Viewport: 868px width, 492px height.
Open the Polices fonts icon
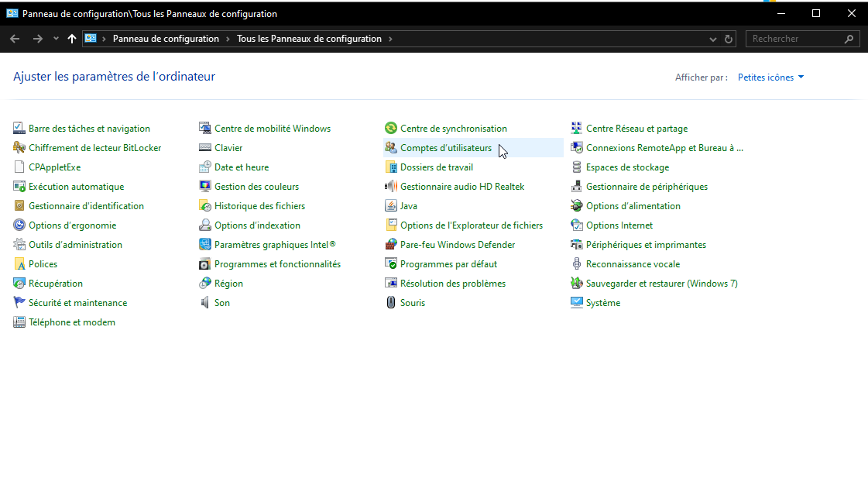click(19, 264)
